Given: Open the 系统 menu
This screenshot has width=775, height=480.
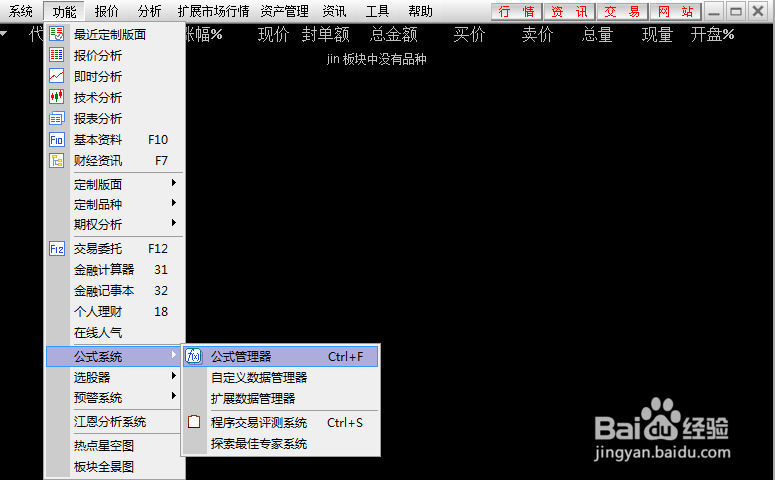Looking at the screenshot, I should (x=21, y=11).
